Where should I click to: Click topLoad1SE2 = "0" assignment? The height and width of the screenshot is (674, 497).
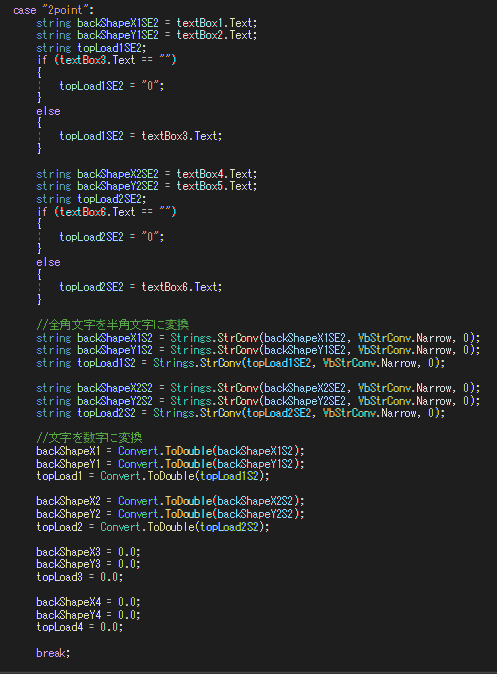(112, 86)
